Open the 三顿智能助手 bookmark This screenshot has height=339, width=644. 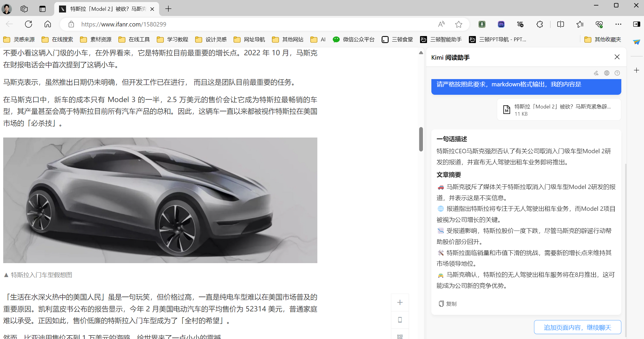click(x=441, y=39)
